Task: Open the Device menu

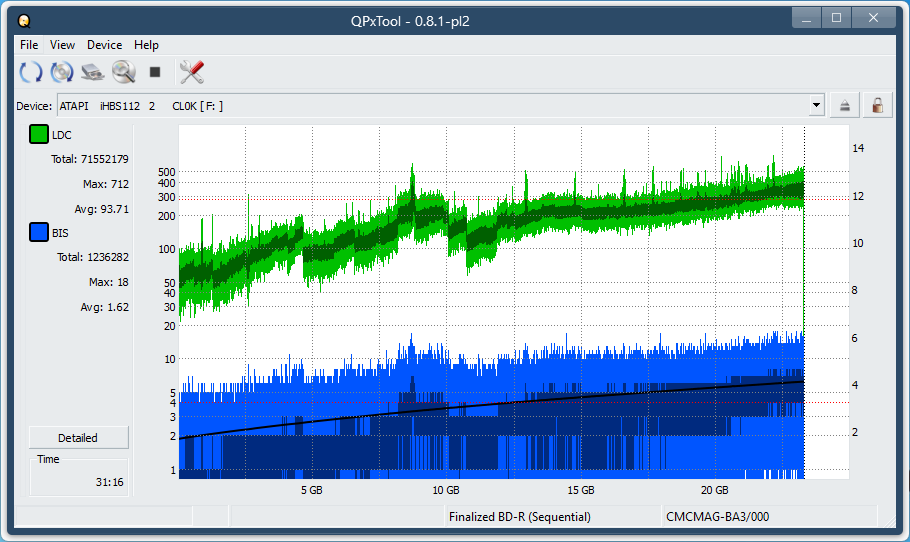Action: point(104,45)
